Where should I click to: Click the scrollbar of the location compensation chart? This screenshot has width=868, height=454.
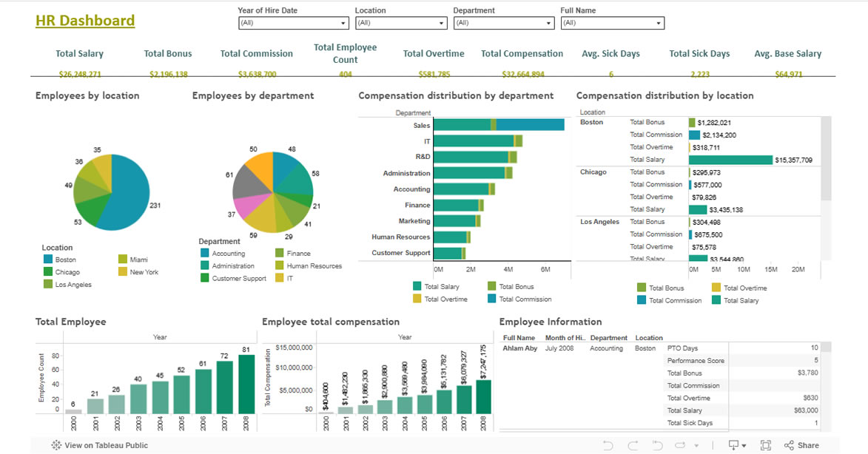pyautogui.click(x=827, y=159)
